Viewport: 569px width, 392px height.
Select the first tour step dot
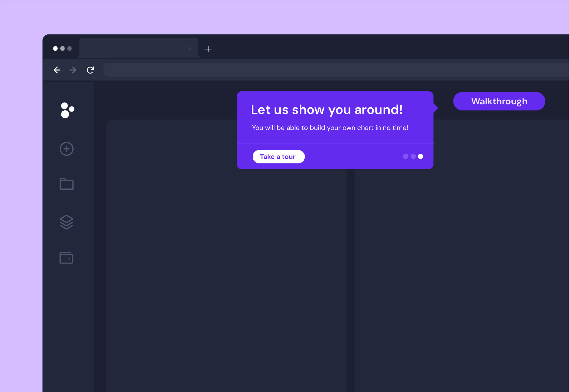(406, 156)
